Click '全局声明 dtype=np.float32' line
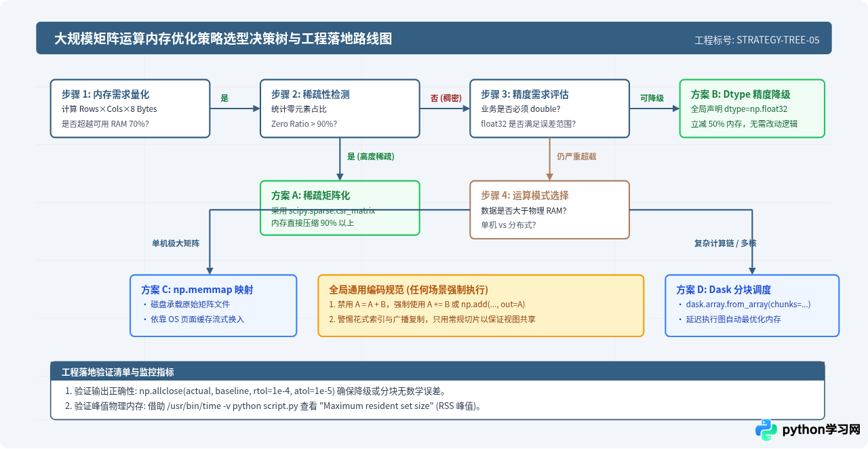Image resolution: width=868 pixels, height=449 pixels. [x=738, y=109]
